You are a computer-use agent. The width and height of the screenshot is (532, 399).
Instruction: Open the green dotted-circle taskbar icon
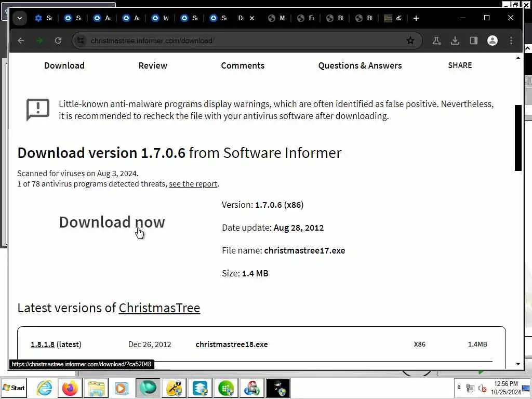click(226, 388)
